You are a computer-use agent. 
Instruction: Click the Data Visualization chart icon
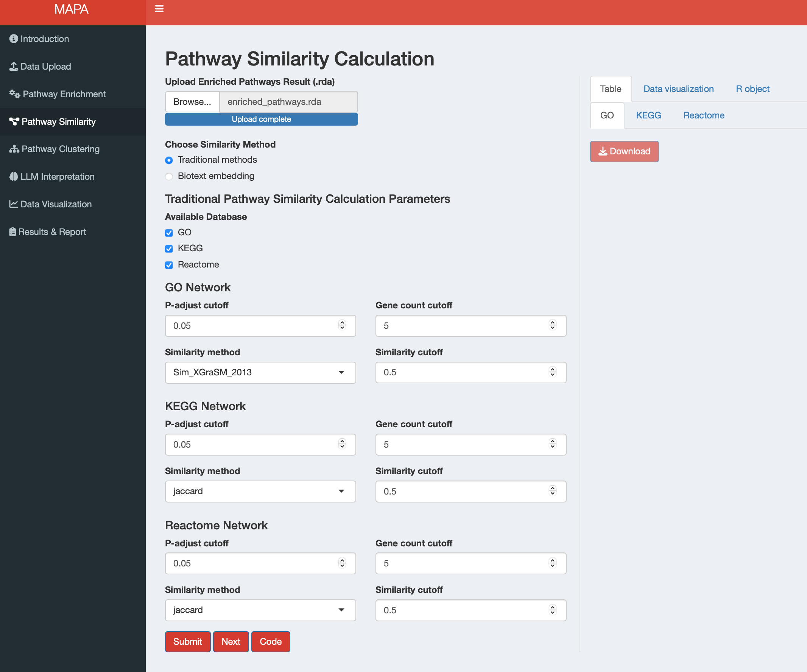click(14, 204)
